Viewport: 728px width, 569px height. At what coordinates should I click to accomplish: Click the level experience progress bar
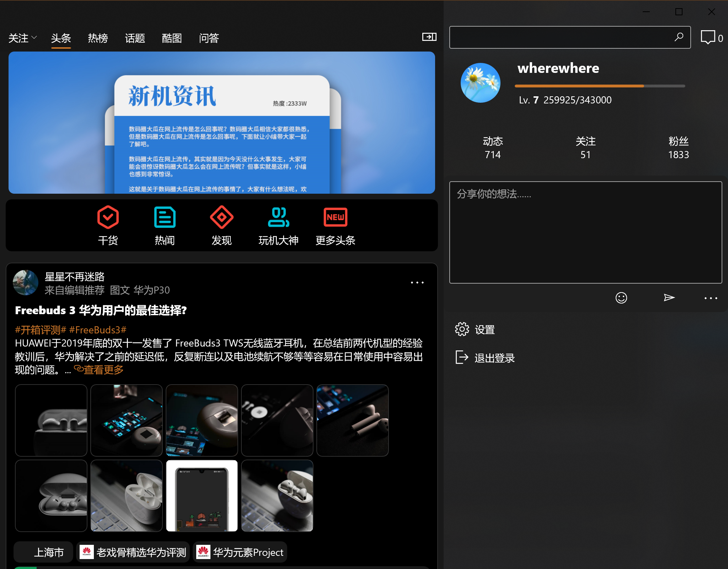(599, 86)
